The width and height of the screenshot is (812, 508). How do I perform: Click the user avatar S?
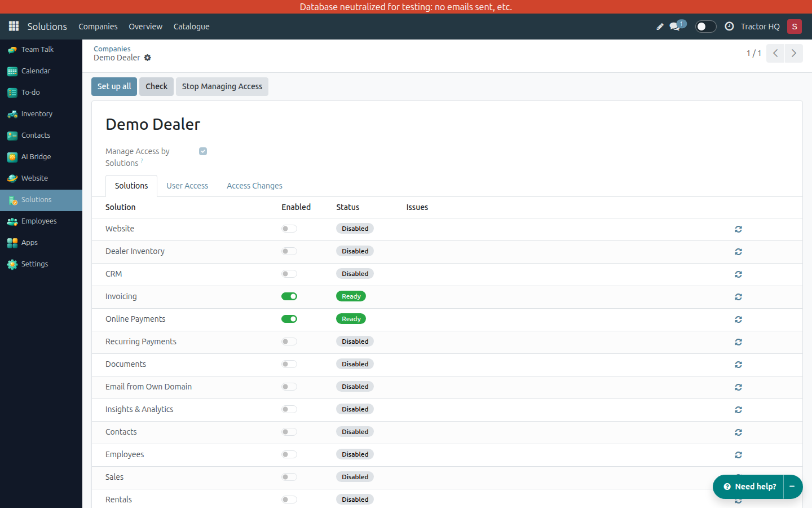(795, 27)
